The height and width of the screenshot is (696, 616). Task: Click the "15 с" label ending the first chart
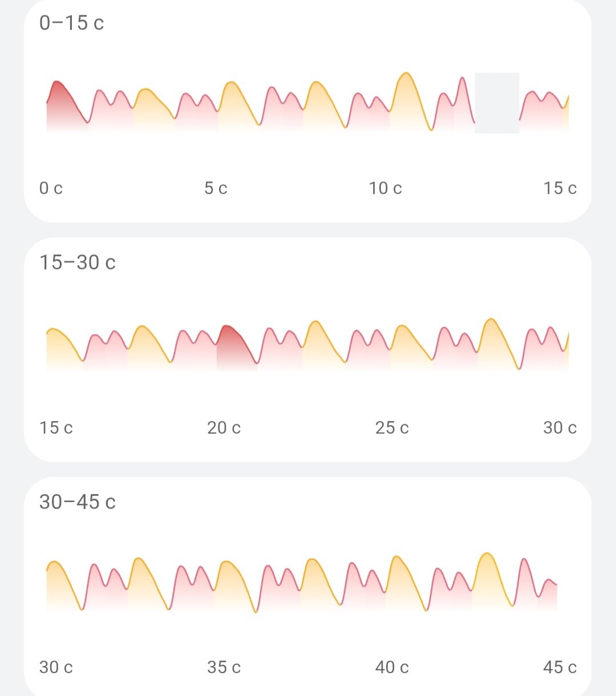point(560,188)
